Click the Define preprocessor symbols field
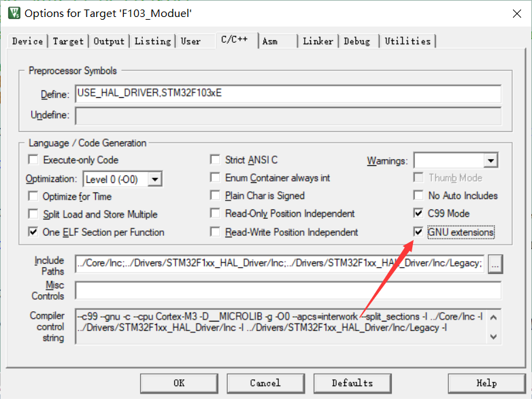This screenshot has height=399, width=532. click(x=288, y=94)
